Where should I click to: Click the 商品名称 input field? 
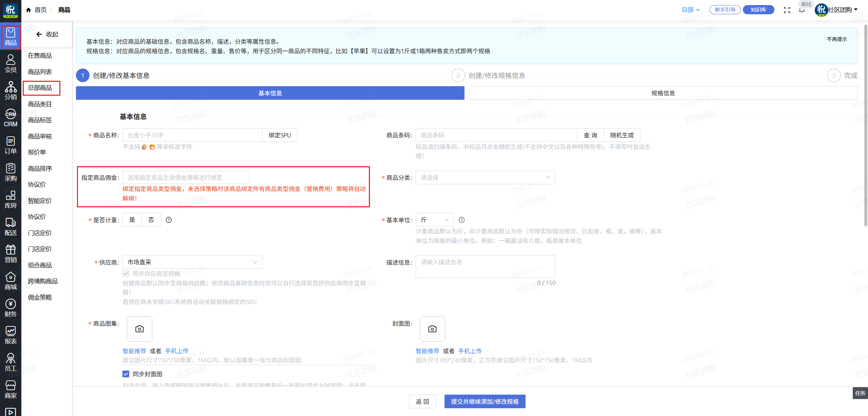[x=192, y=135]
